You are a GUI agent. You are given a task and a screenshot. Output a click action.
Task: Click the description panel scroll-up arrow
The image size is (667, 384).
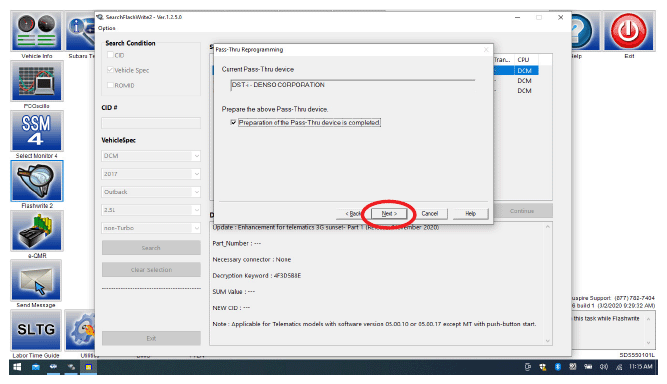point(547,227)
